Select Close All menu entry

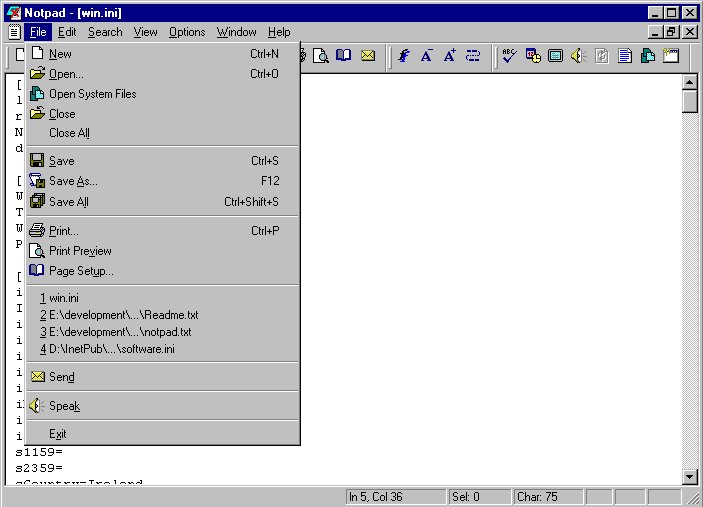[163, 133]
